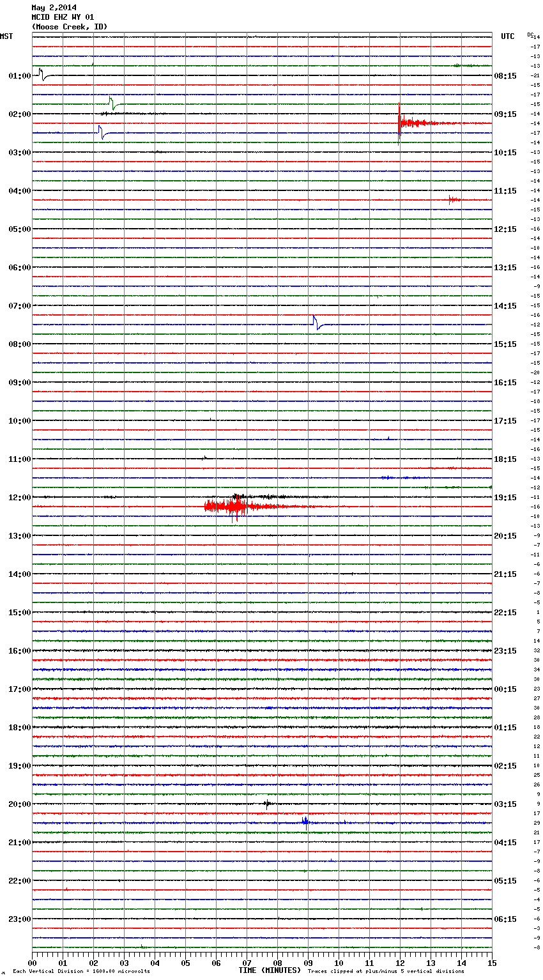Screen dimensions: 543x980
Task: Click the 15:15 UTC time label
Action: [x=505, y=344]
